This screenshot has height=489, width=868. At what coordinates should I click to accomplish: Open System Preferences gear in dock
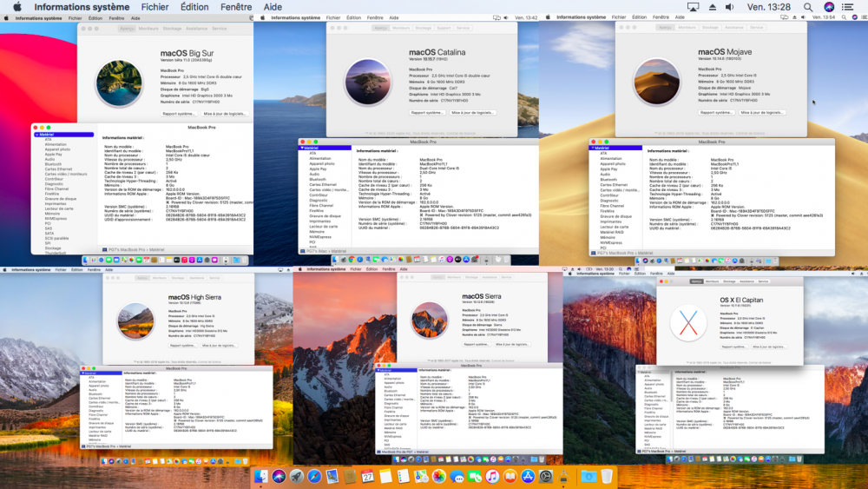(546, 476)
